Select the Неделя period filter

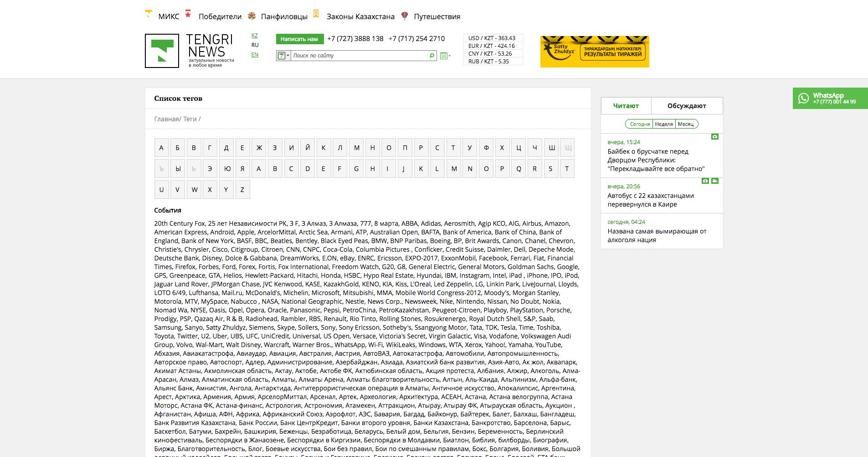(x=664, y=124)
